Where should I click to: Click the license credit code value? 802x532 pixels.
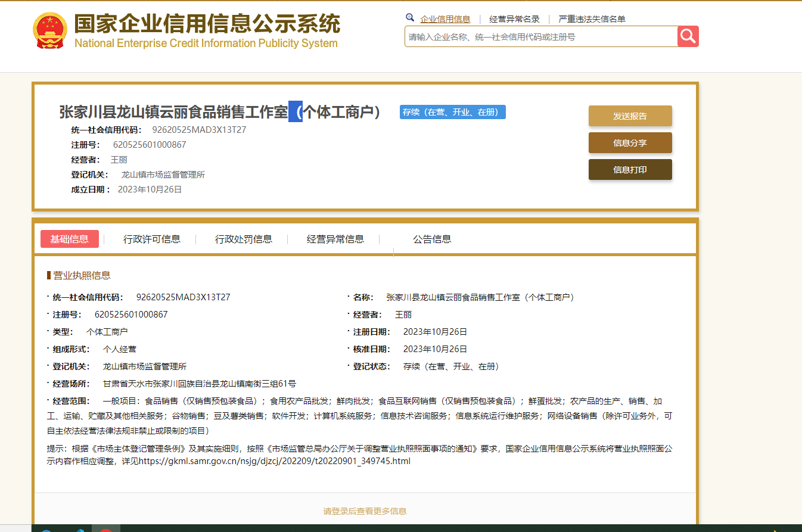[x=183, y=297]
